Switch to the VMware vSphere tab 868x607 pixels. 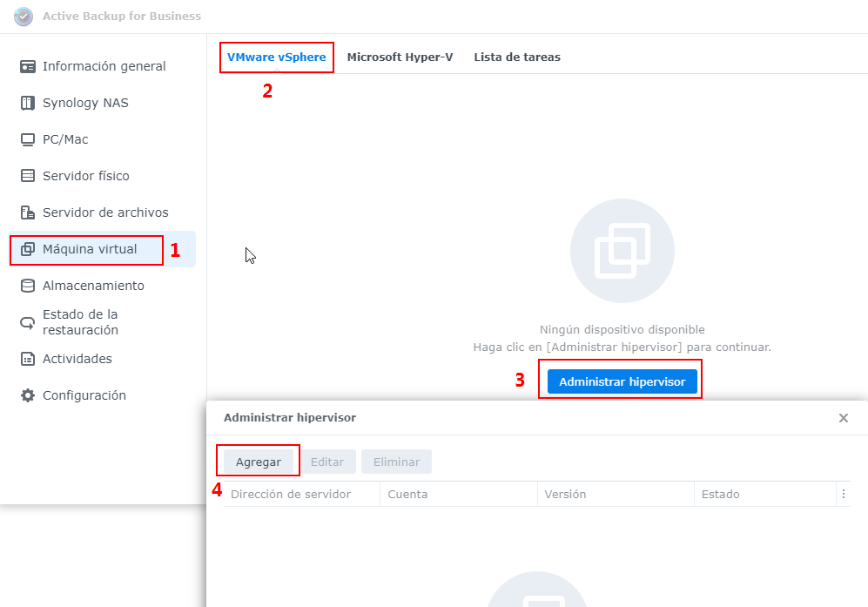tap(276, 57)
